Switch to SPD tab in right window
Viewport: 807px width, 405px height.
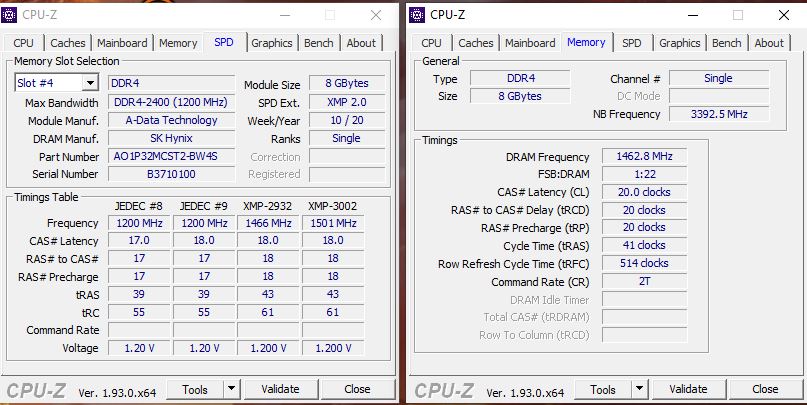(632, 43)
